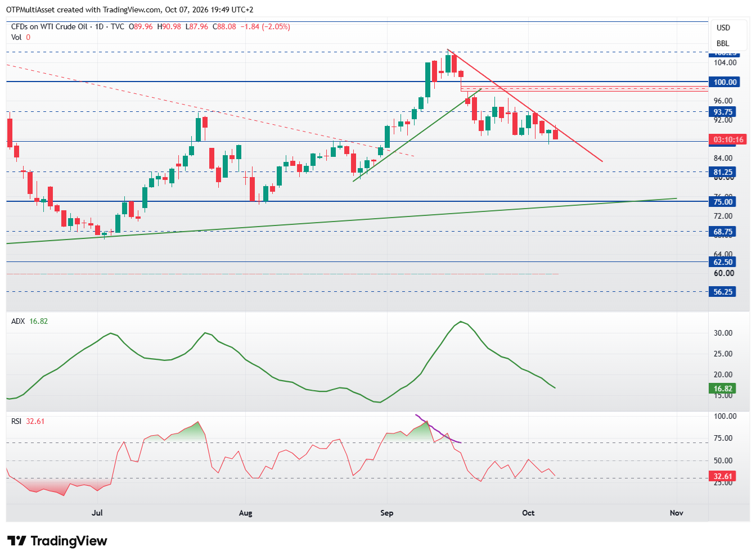Image resolution: width=756 pixels, height=560 pixels.
Task: Open the CFDs on WTI Crude Oil title
Action: (x=49, y=26)
